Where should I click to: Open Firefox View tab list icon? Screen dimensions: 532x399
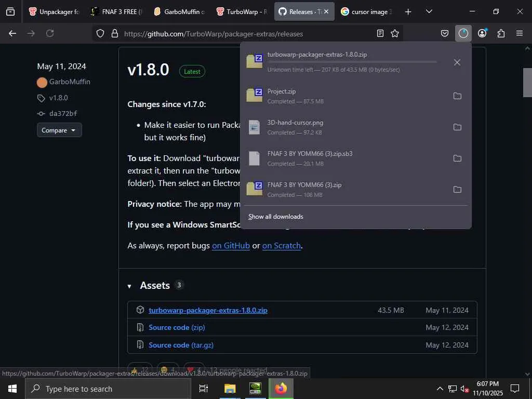click(10, 11)
